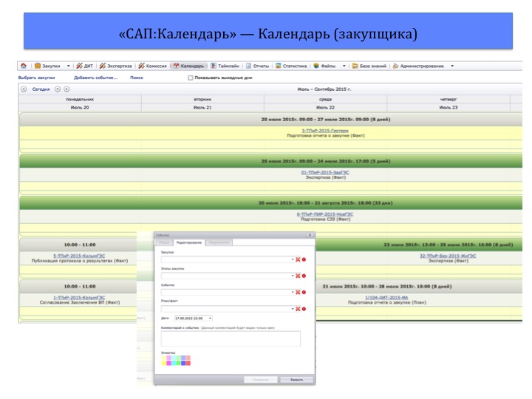
Task: Click the среда Июль 22 column header
Action: click(x=325, y=103)
